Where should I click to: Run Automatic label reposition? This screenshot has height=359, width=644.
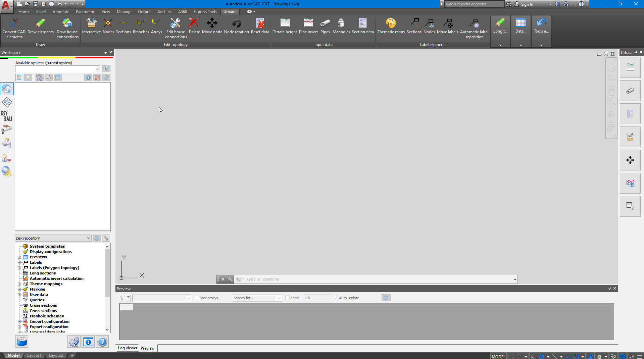point(474,28)
